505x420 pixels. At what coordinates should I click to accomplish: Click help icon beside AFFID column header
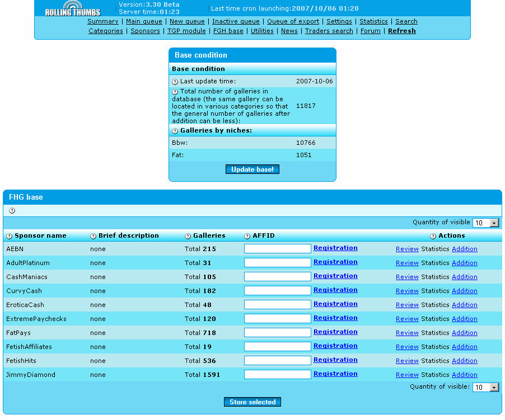(x=247, y=237)
